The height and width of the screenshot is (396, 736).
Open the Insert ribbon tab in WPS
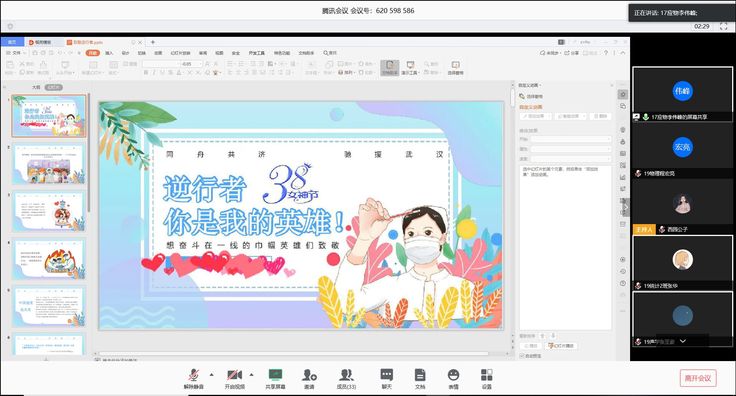point(109,53)
